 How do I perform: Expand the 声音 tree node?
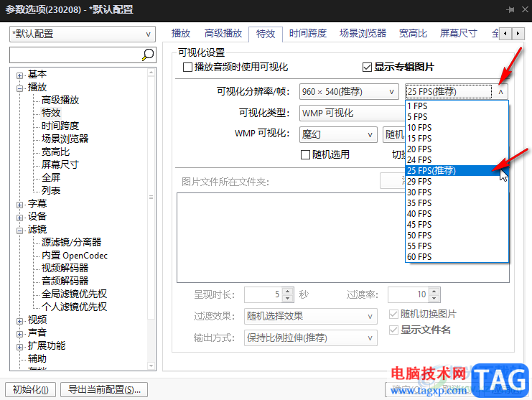[x=19, y=334]
